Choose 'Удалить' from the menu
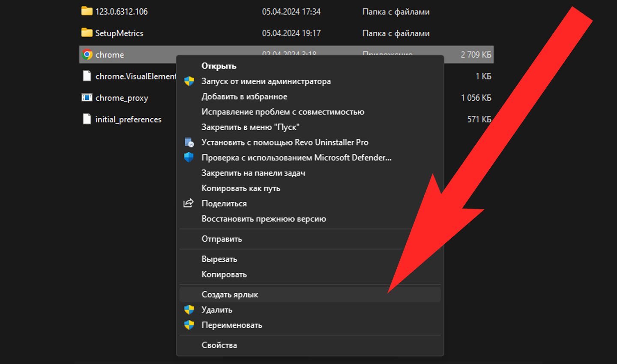The image size is (617, 364). (x=217, y=310)
